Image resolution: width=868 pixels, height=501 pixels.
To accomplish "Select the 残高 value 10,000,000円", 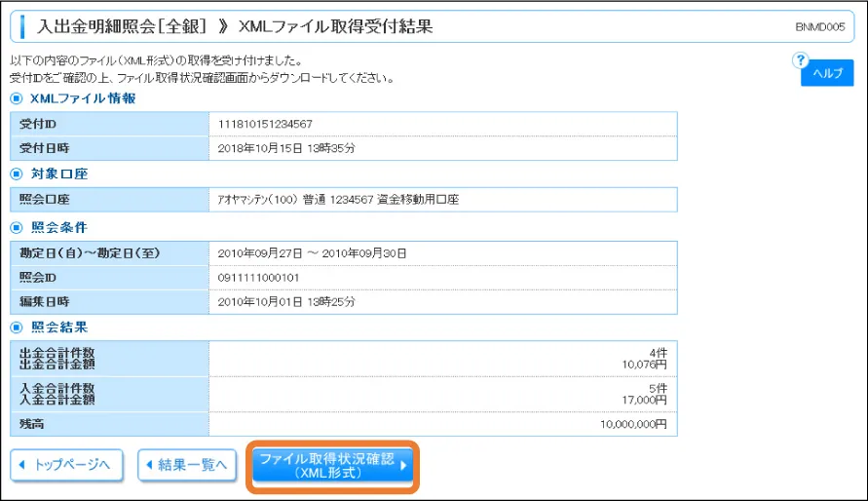I will [x=634, y=425].
